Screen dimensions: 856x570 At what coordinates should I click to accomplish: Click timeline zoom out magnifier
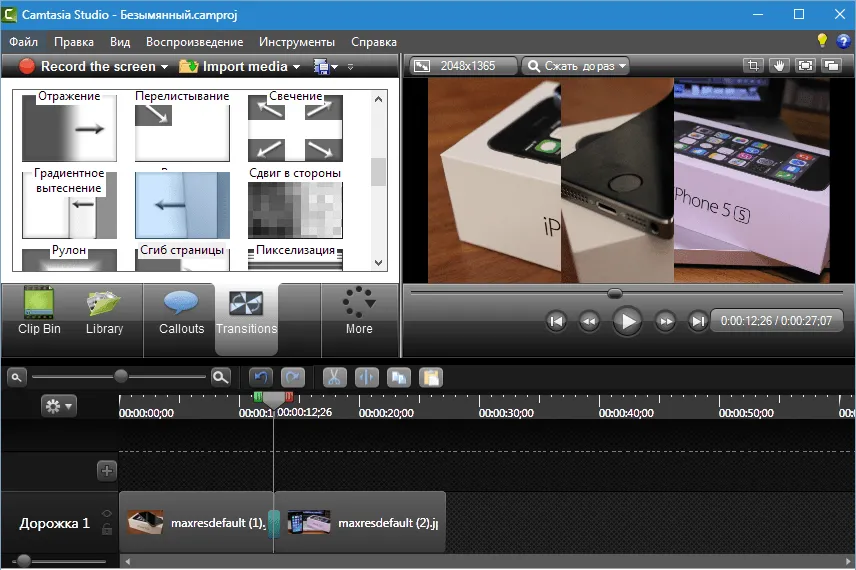pyautogui.click(x=16, y=377)
